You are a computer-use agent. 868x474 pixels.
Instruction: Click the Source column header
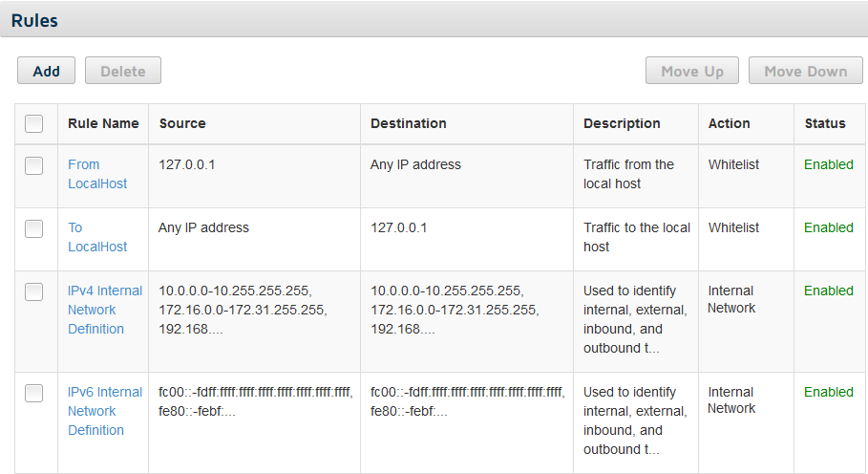pos(182,123)
